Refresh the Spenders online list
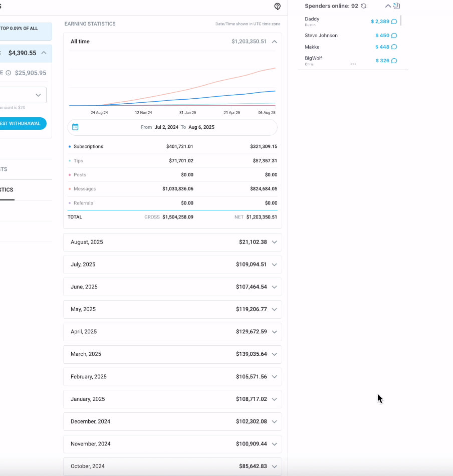 tap(364, 6)
